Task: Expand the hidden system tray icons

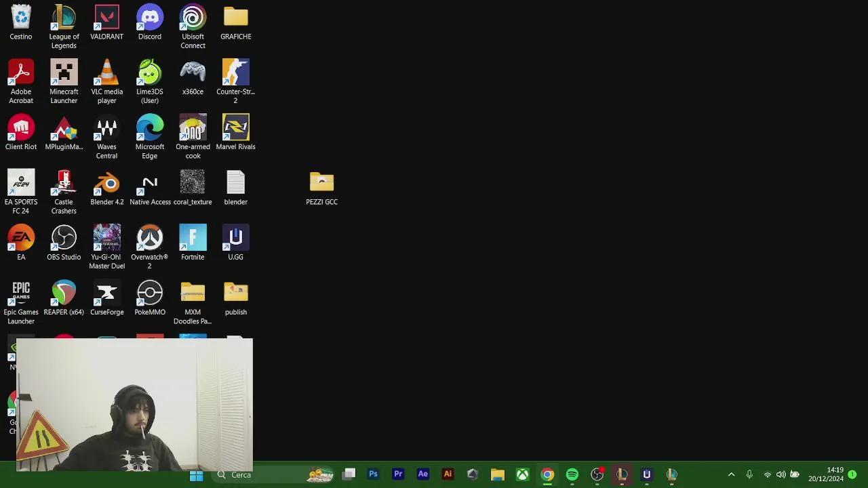Action: (x=731, y=474)
